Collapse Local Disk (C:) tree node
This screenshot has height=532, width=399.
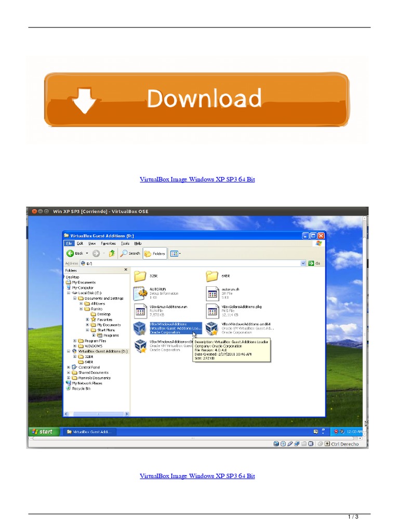click(x=69, y=293)
